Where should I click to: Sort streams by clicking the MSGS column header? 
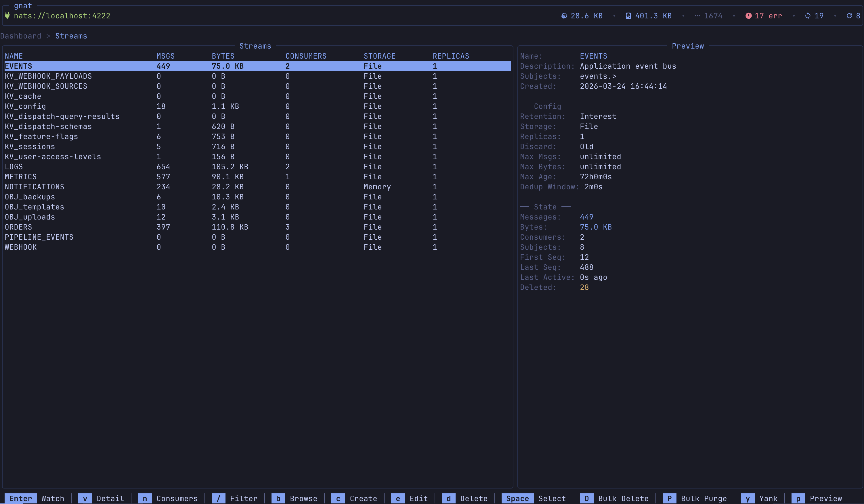(x=165, y=56)
